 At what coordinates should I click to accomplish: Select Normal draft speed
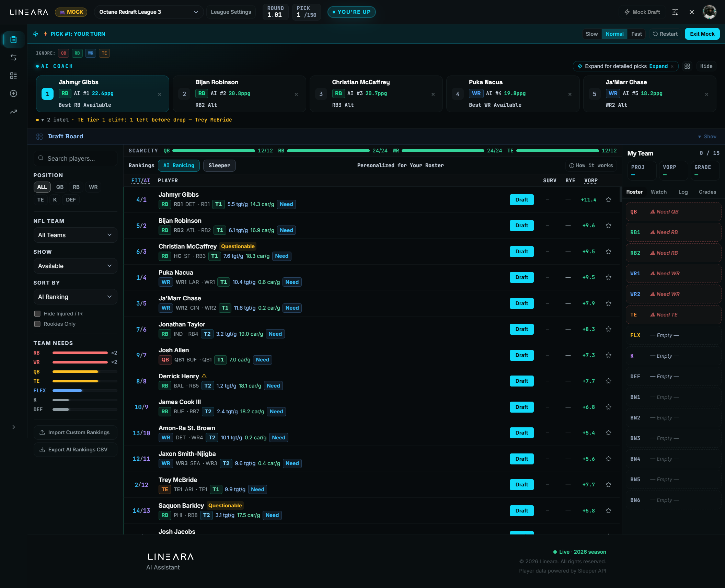pyautogui.click(x=614, y=34)
